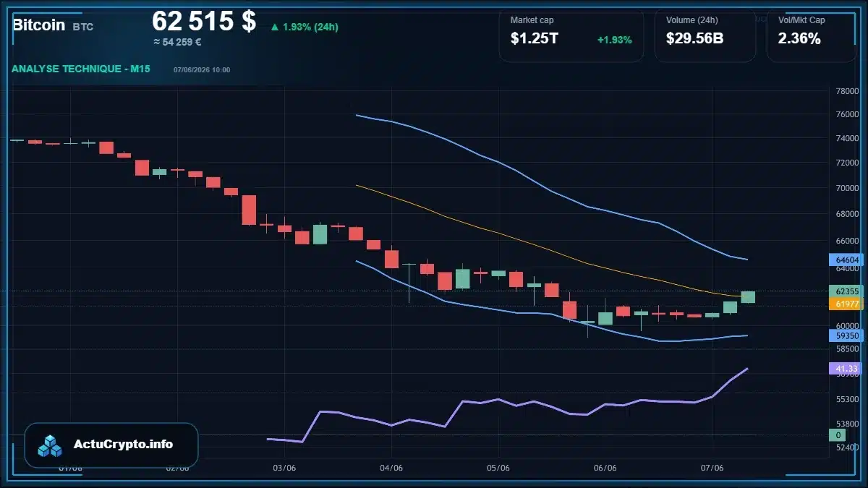Click the 53800 axis label
Viewport: 868px width, 488px height.
point(847,424)
